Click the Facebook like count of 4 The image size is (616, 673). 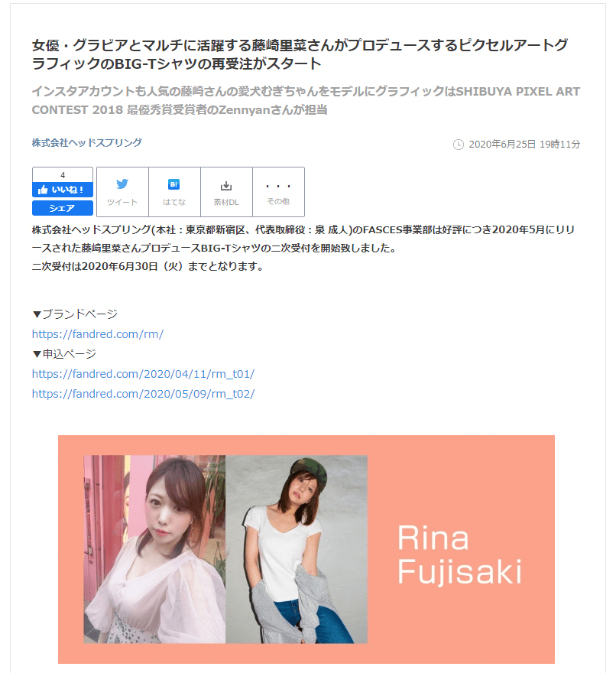pos(63,175)
